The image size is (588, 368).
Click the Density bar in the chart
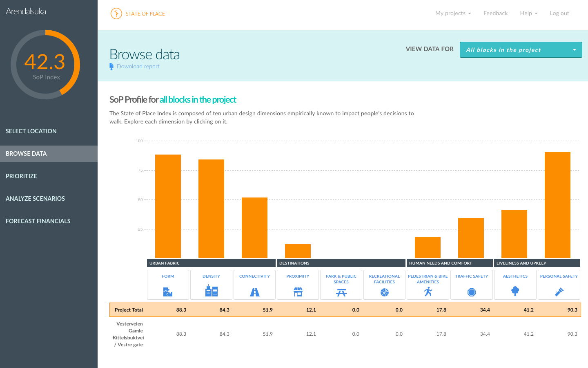pyautogui.click(x=211, y=209)
